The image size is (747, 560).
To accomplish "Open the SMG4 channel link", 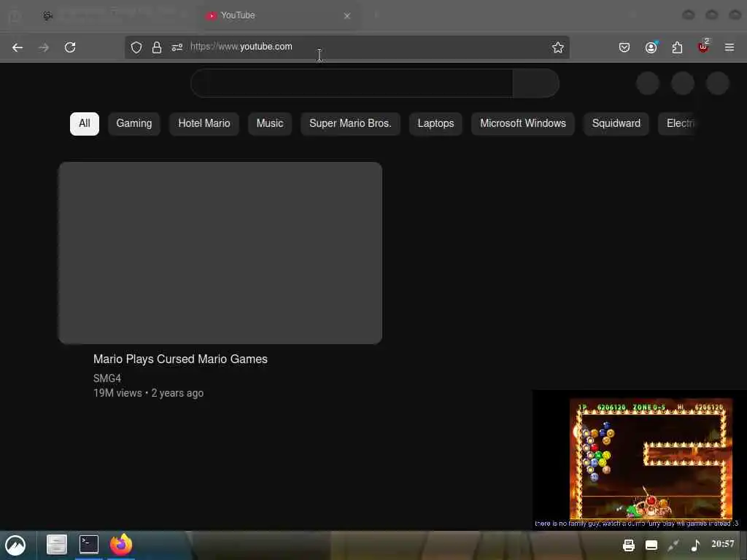I will tap(107, 378).
